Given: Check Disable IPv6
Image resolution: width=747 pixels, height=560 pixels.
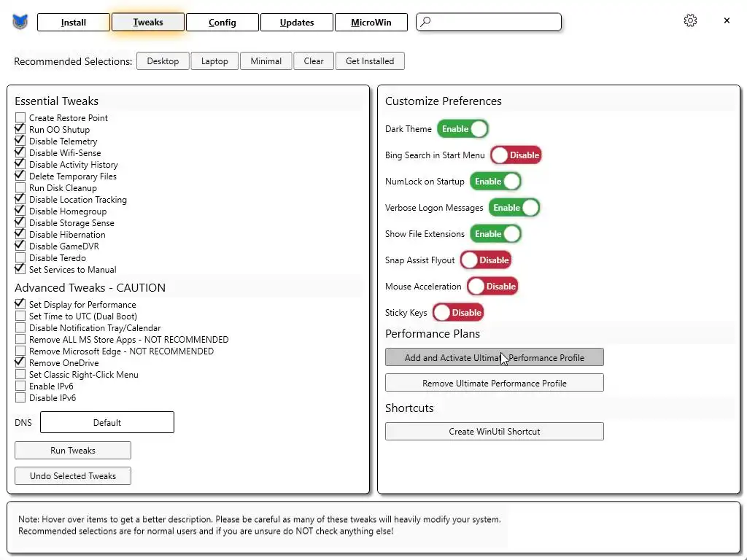Looking at the screenshot, I should [20, 397].
